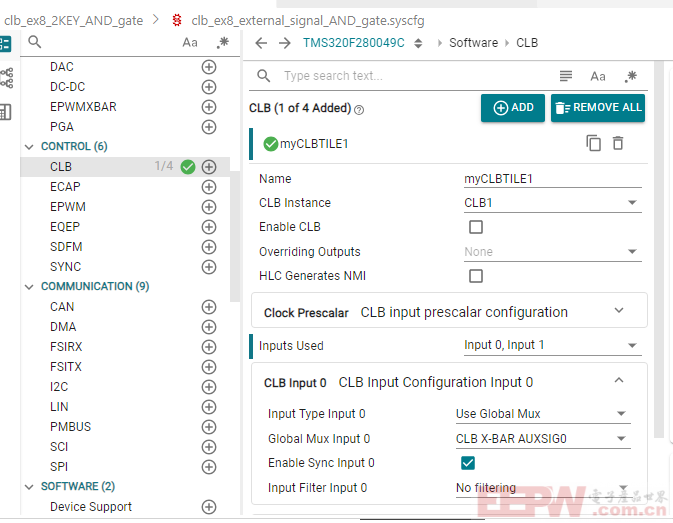Add a DAC module instance
This screenshot has height=523, width=673.
pyautogui.click(x=209, y=67)
